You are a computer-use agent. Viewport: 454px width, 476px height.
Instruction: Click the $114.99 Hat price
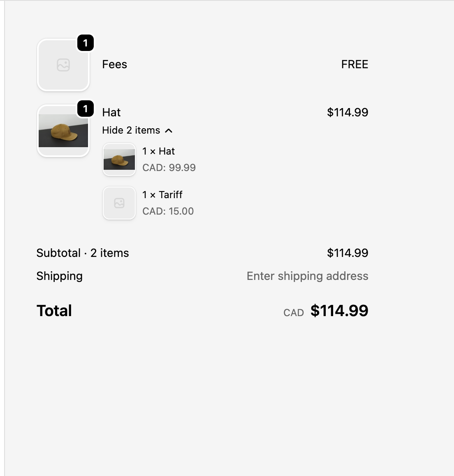pos(347,112)
